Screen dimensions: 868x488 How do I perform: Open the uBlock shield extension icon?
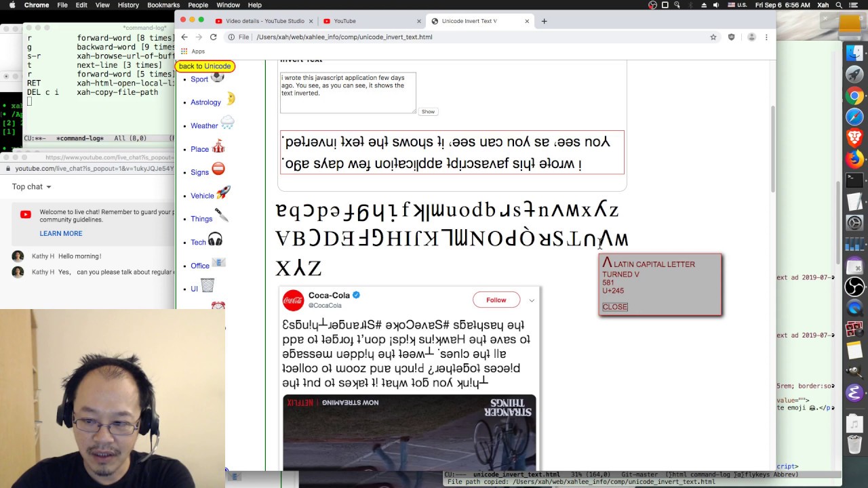(731, 37)
